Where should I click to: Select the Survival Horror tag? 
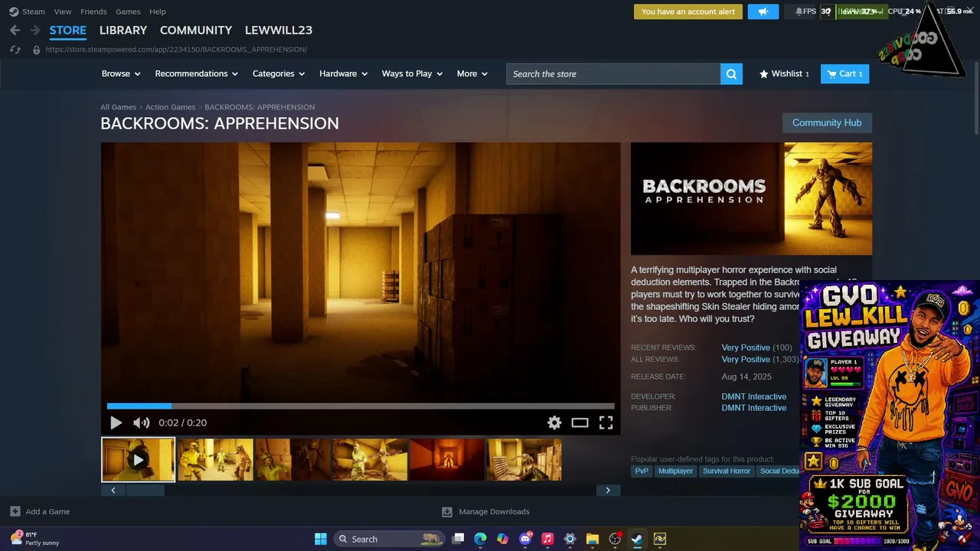tap(727, 471)
